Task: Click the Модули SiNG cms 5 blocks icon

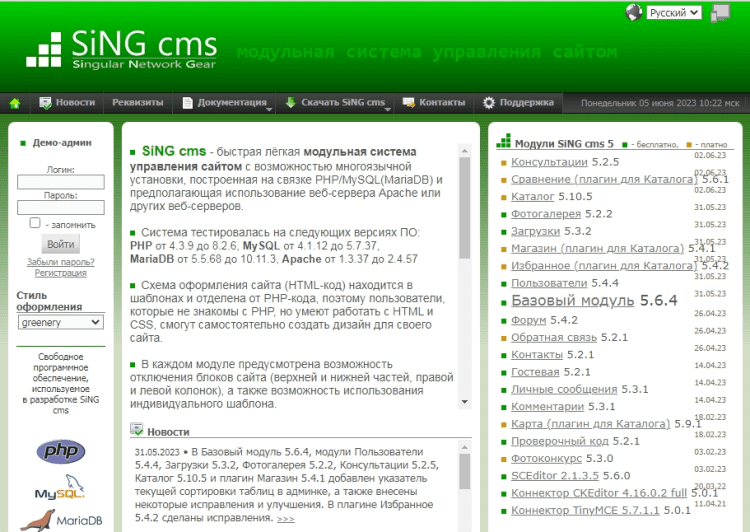Action: point(504,141)
